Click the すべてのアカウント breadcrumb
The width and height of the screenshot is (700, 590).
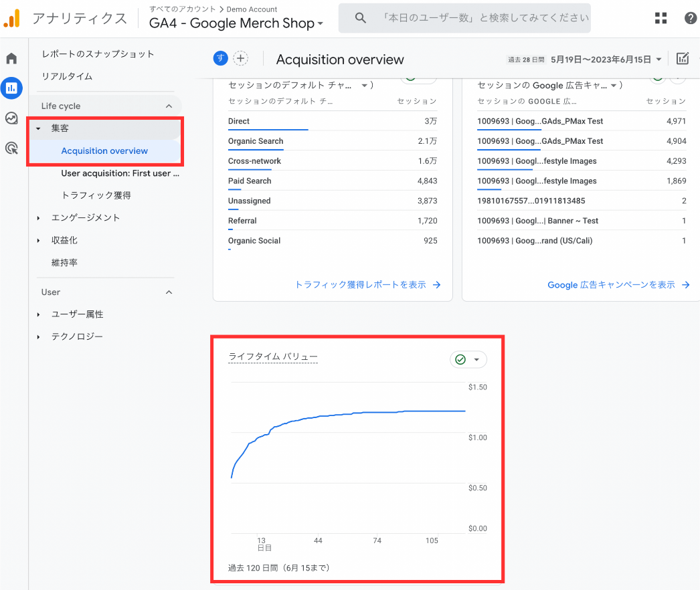point(182,9)
